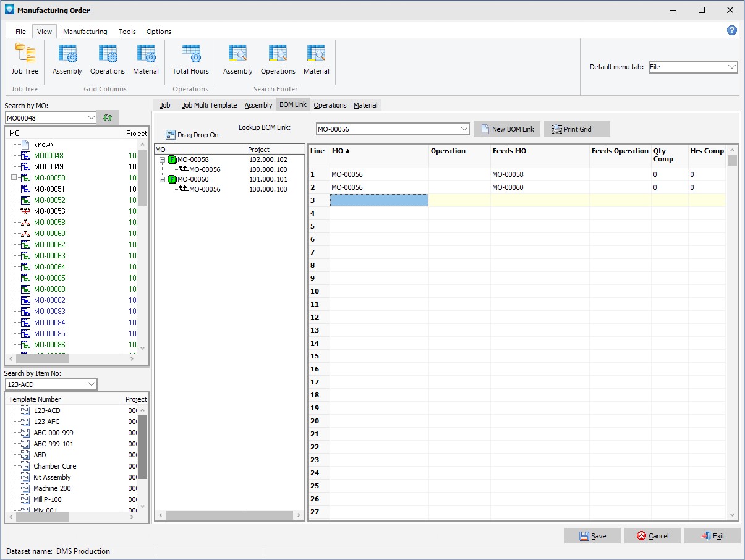This screenshot has height=560, width=745.
Task: Click the horizontal scrollbar under the BOM tree
Action: (x=229, y=515)
